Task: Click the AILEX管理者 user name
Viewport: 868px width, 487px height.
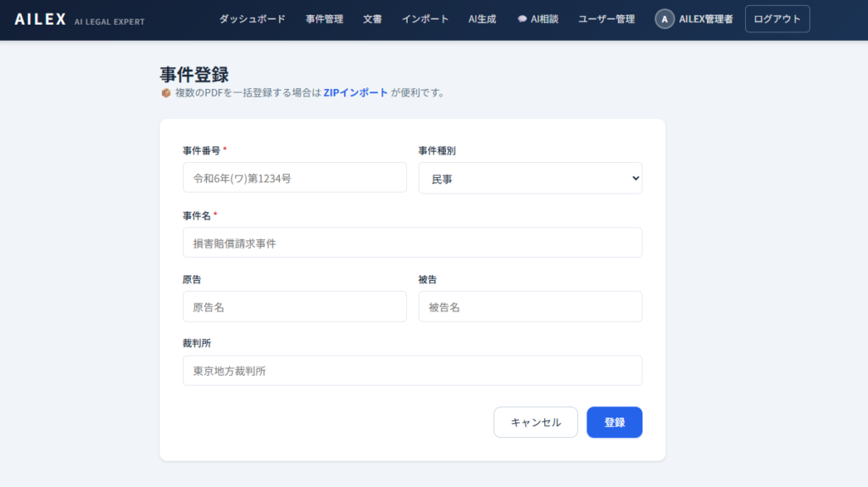Action: click(705, 19)
